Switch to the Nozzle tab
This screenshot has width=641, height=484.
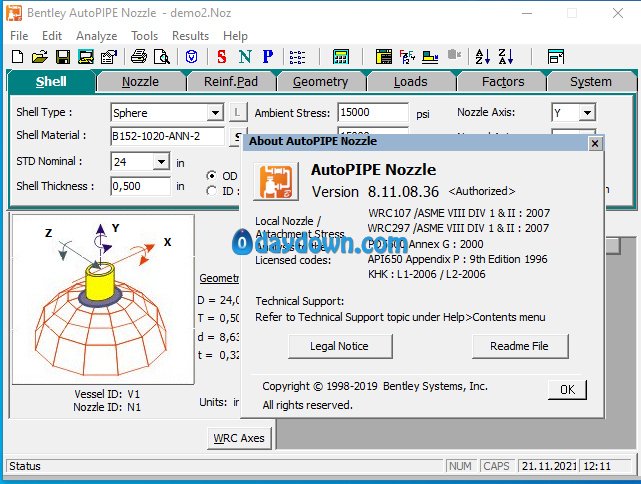coord(140,82)
